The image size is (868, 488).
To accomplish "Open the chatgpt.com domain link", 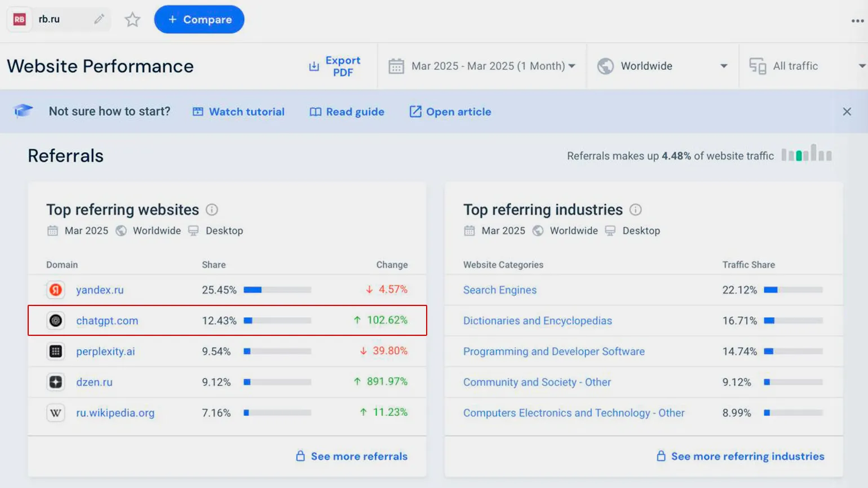I will (x=107, y=321).
